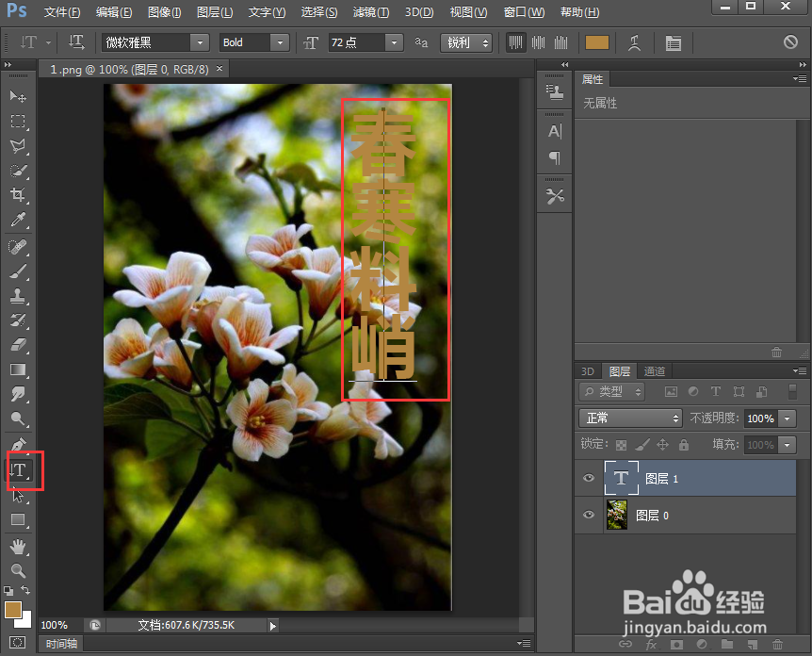Hide layer 图层 0
This screenshot has height=656, width=812.
tap(589, 515)
